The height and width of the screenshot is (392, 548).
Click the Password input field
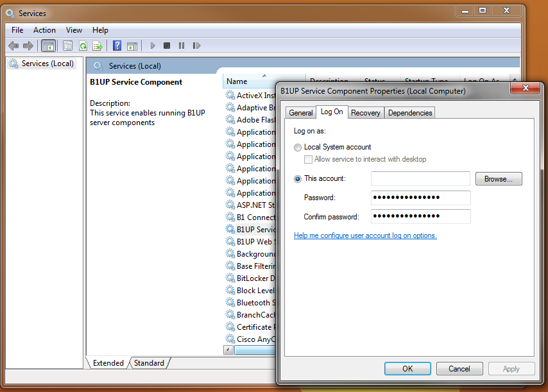click(420, 198)
